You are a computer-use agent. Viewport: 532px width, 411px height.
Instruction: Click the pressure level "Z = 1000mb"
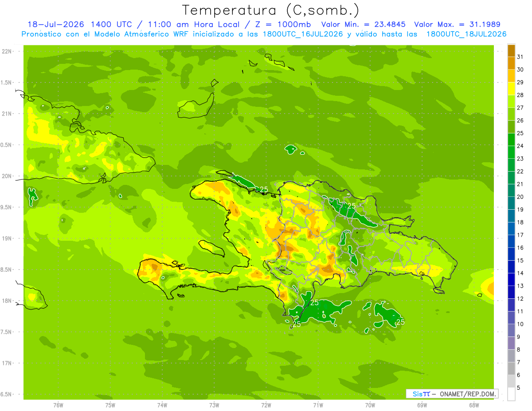(x=282, y=24)
